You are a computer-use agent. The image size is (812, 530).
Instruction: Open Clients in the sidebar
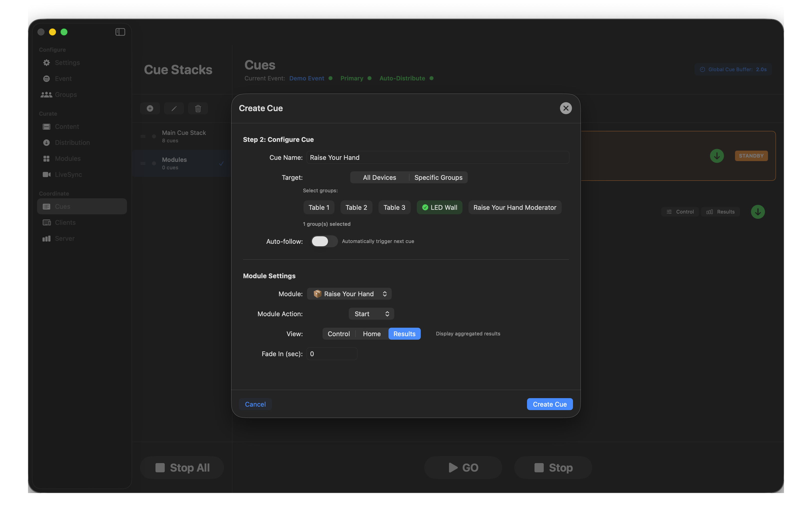[82, 223]
